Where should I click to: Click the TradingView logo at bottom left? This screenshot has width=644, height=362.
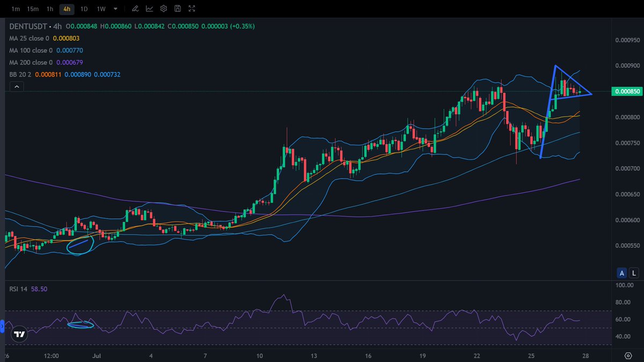click(x=19, y=334)
